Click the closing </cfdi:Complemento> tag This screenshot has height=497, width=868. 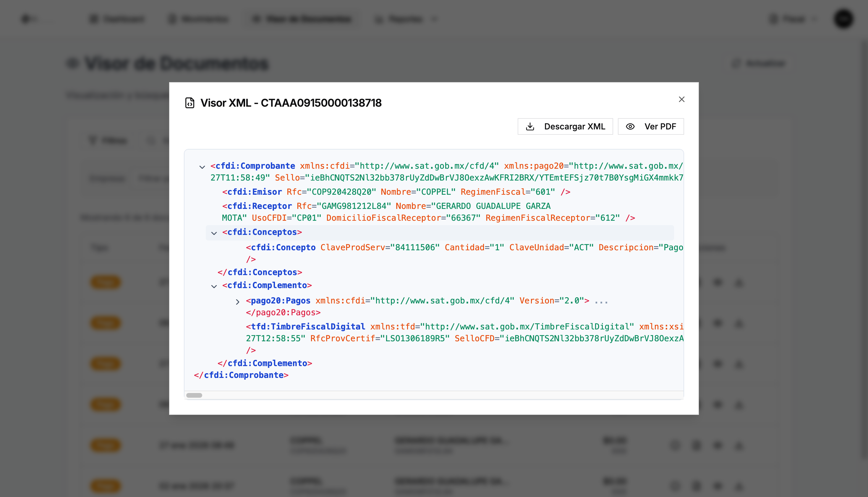[265, 363]
